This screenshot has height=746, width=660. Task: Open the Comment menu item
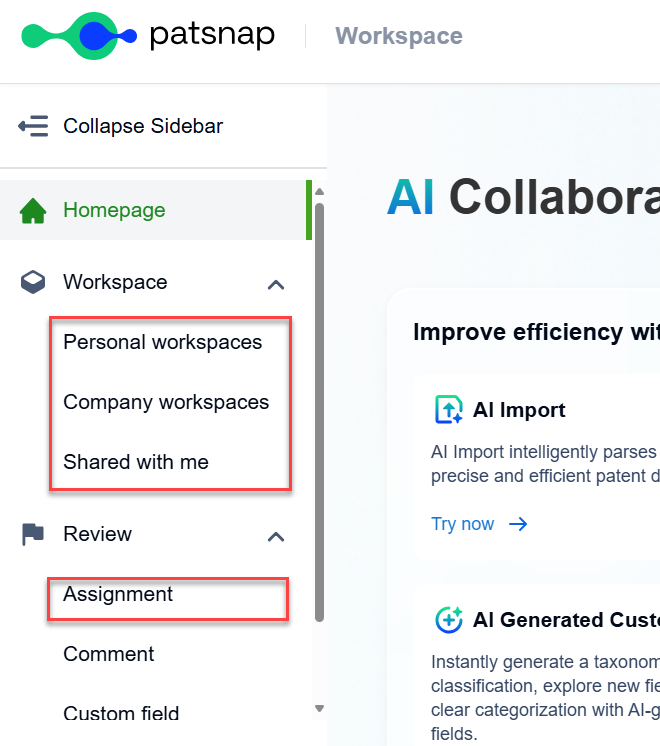pos(109,654)
